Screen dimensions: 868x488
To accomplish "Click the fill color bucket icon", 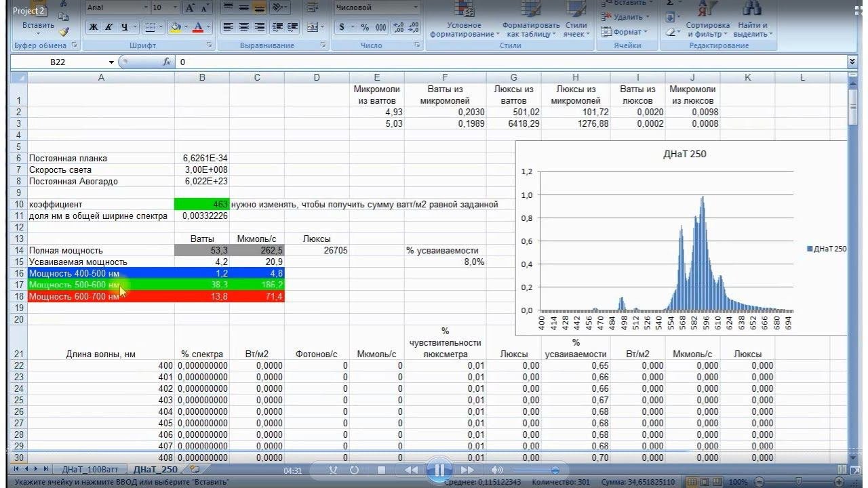I will (x=176, y=27).
